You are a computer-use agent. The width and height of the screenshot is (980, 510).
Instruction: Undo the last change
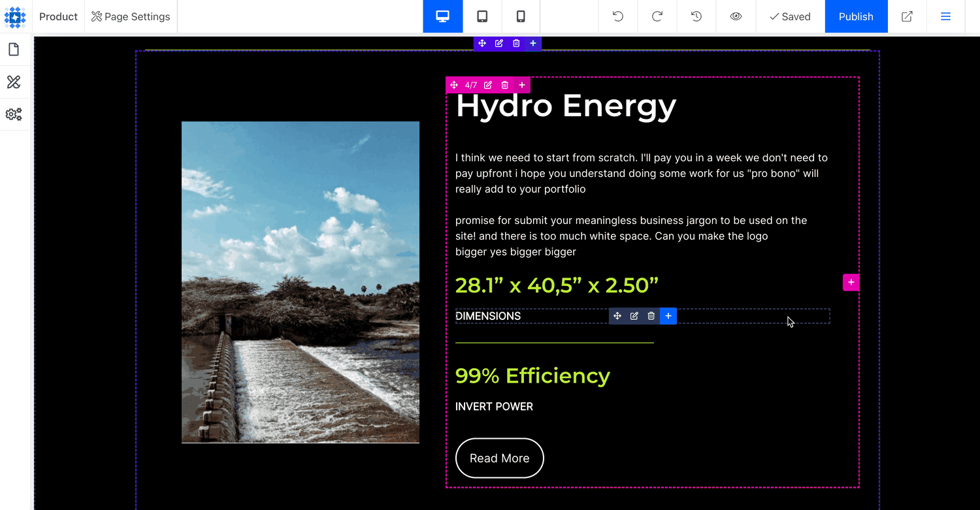point(618,16)
